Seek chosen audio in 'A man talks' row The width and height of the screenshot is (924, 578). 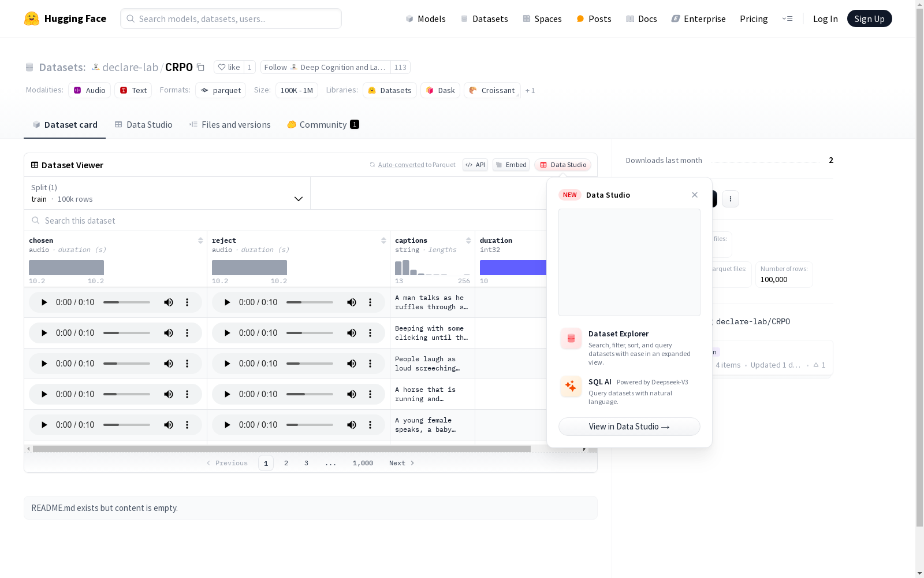(x=126, y=302)
